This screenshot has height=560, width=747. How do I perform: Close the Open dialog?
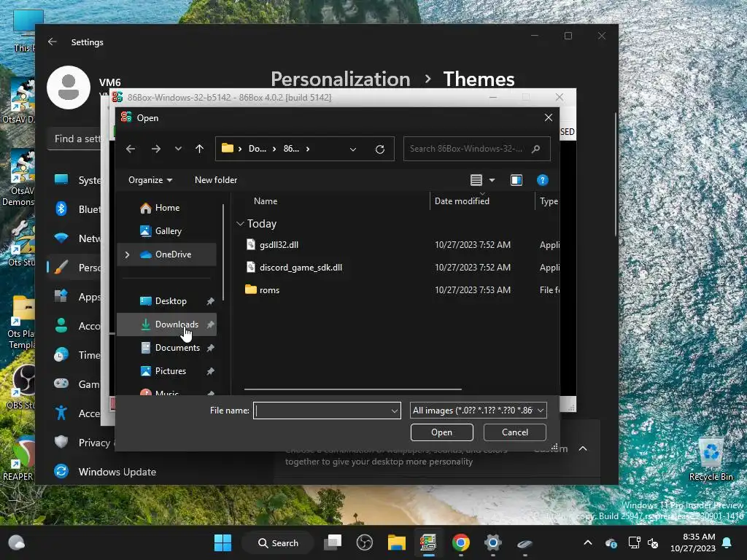pos(549,117)
